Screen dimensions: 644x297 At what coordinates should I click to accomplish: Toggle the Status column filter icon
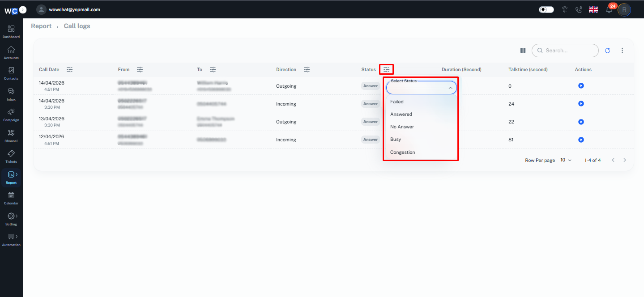[x=386, y=69]
